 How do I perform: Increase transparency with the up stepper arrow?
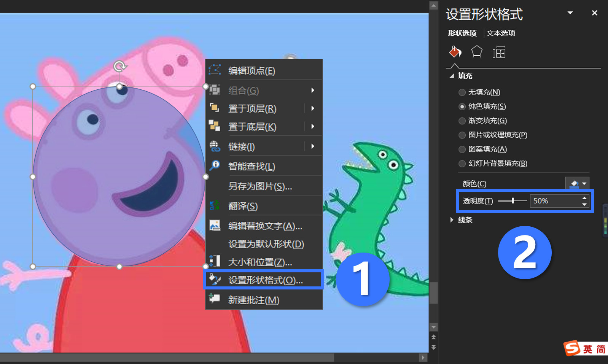(x=584, y=198)
